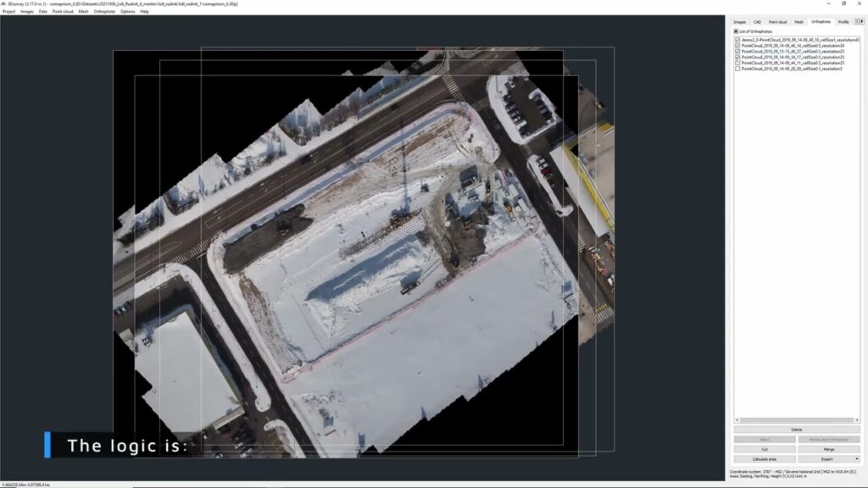The height and width of the screenshot is (488, 868).
Task: Enable the PointCloud_2019_09_14-09_44_11 orthophoto
Action: point(737,63)
